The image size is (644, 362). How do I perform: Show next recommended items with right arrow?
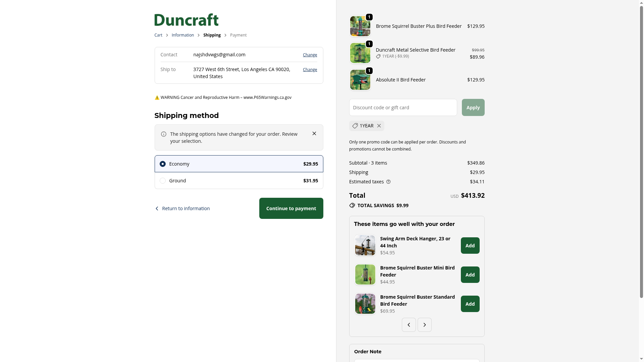click(425, 325)
